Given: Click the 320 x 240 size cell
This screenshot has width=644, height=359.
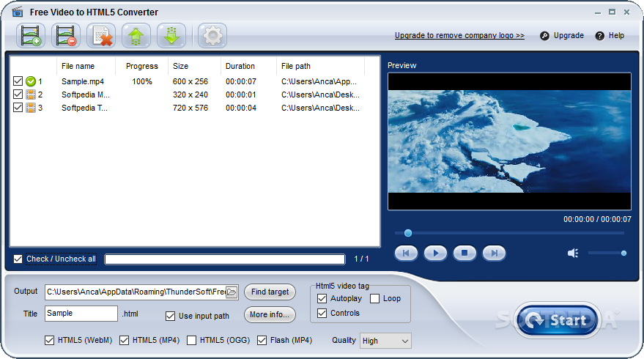Looking at the screenshot, I should pyautogui.click(x=190, y=95).
